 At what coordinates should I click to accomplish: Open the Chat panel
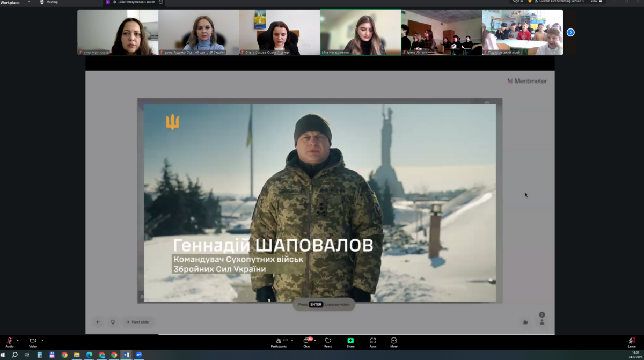pos(306,342)
